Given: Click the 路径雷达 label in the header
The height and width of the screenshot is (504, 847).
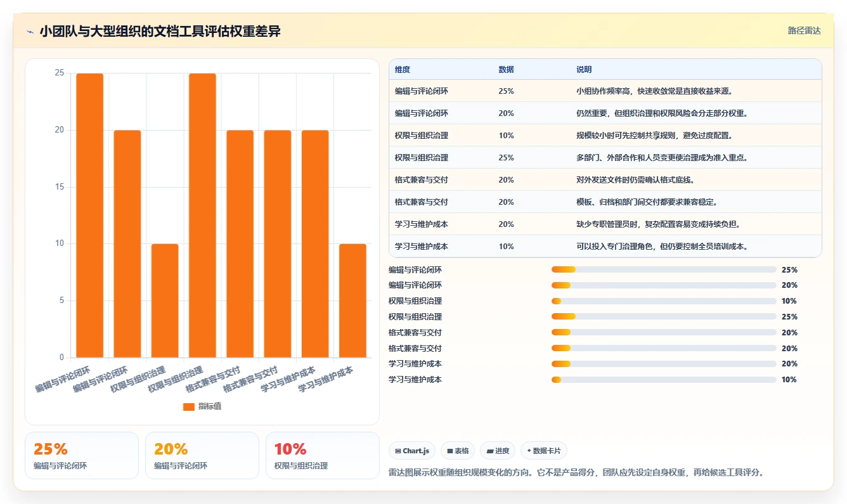Looking at the screenshot, I should (804, 30).
